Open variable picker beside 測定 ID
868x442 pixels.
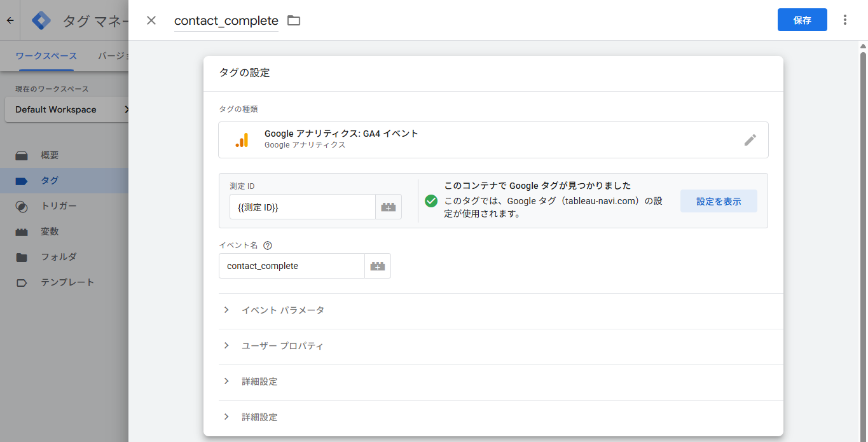point(389,207)
